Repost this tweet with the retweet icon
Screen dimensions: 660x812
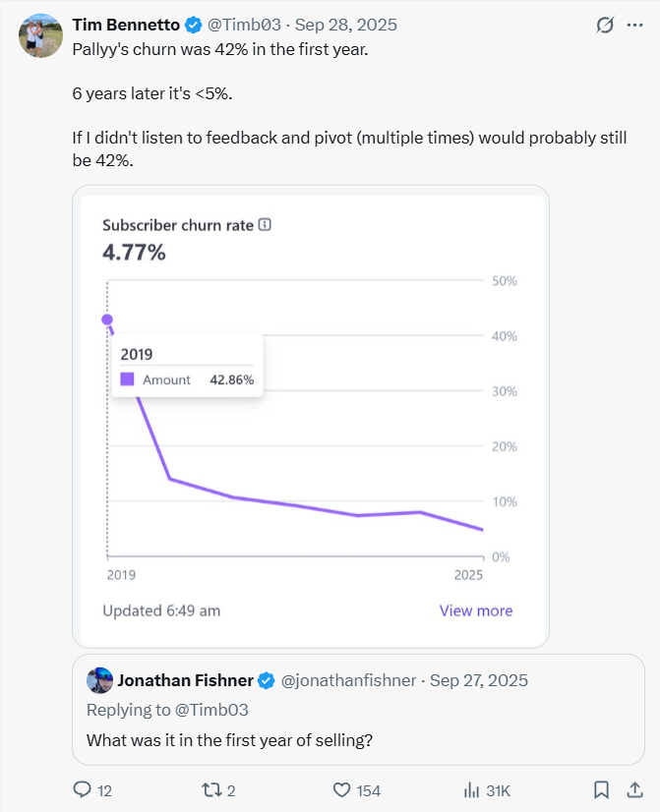click(x=211, y=789)
